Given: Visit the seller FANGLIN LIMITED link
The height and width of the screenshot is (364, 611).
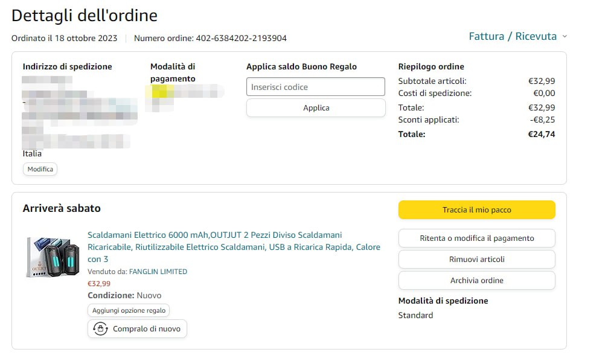Looking at the screenshot, I should click(x=158, y=272).
